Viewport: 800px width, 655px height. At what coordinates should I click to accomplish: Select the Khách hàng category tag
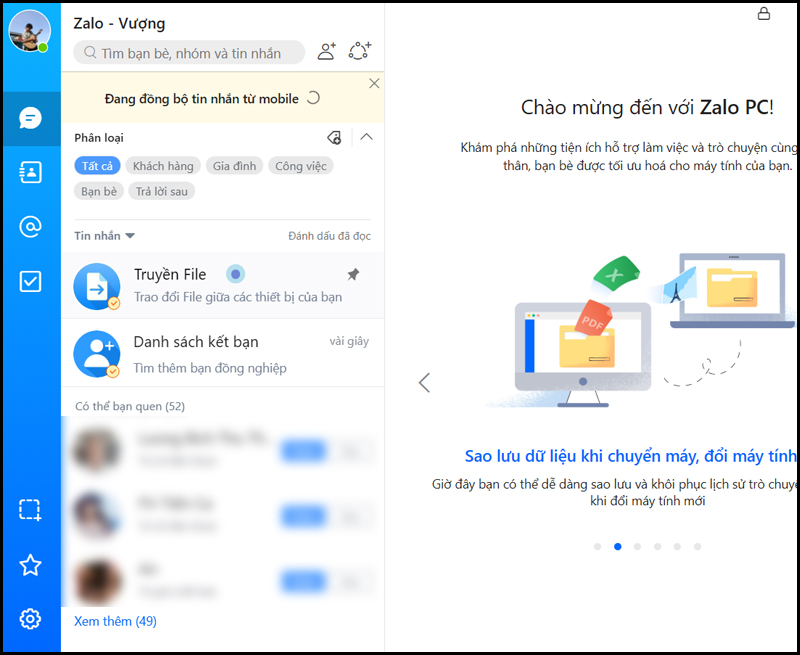click(x=163, y=166)
